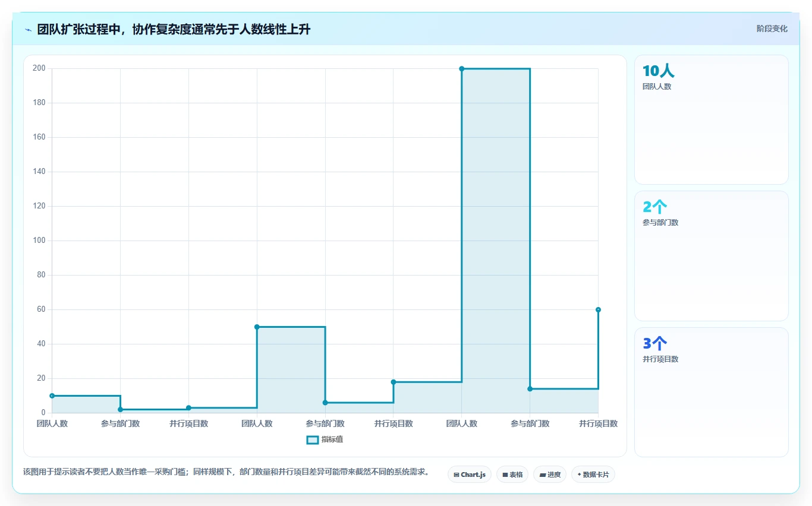
Task: Open the 表格 chip
Action: pos(512,475)
